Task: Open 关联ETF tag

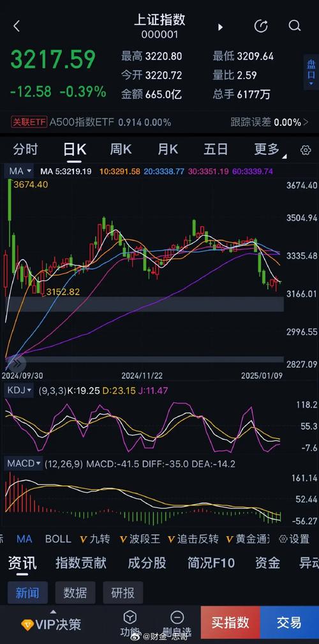Action: 29,122
